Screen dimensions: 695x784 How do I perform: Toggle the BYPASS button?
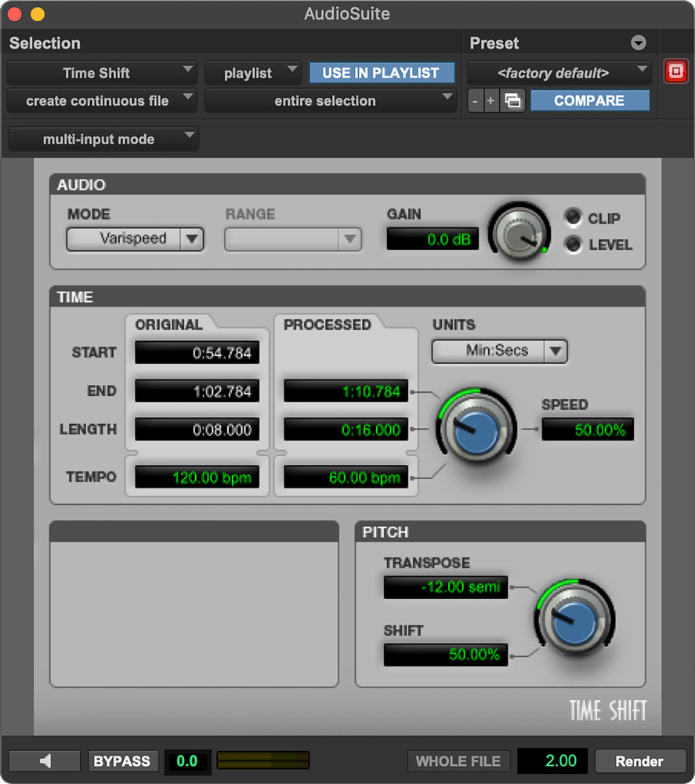tap(122, 760)
